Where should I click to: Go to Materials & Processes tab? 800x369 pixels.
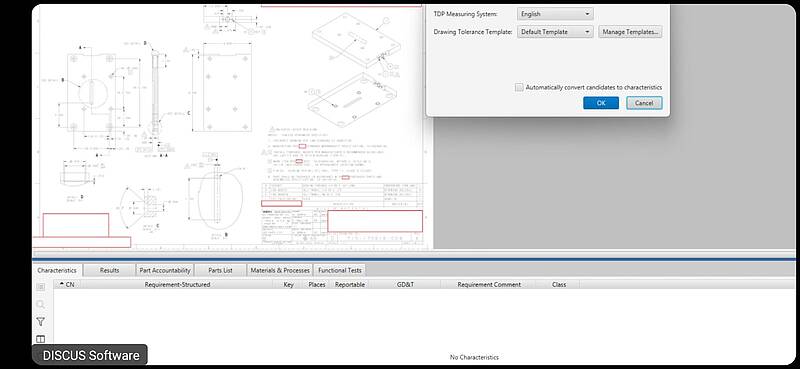(x=280, y=270)
